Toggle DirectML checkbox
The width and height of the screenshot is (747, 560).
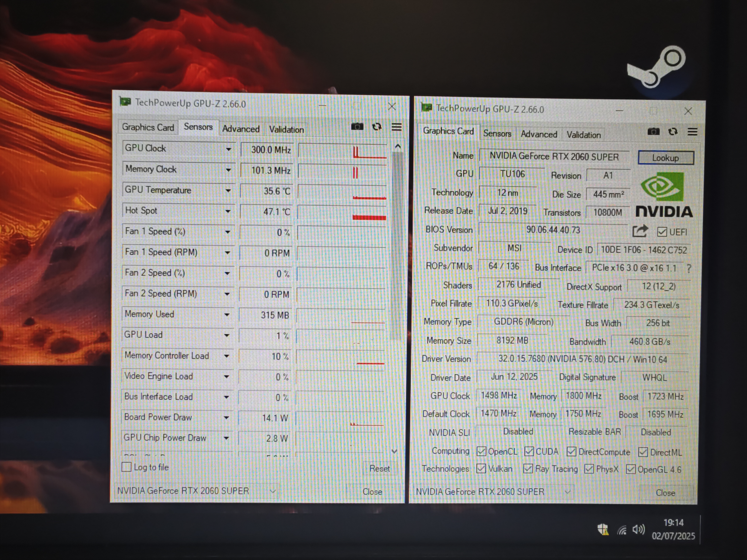pos(643,452)
